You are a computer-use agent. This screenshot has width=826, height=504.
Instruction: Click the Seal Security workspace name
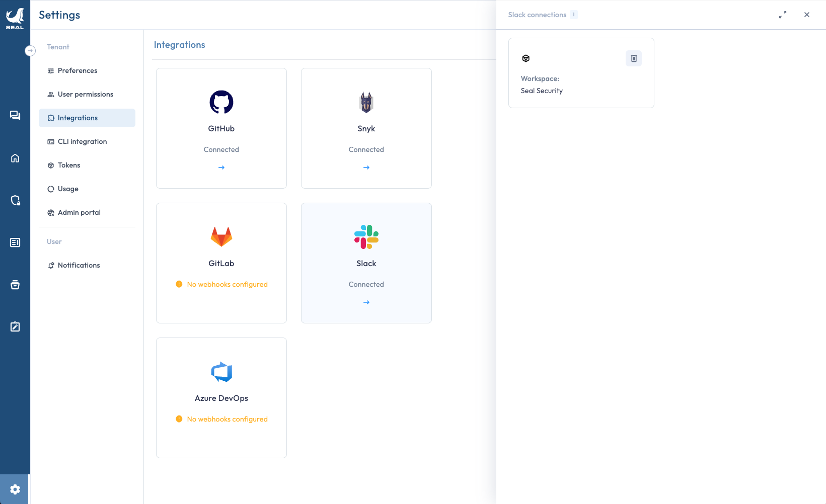coord(542,91)
